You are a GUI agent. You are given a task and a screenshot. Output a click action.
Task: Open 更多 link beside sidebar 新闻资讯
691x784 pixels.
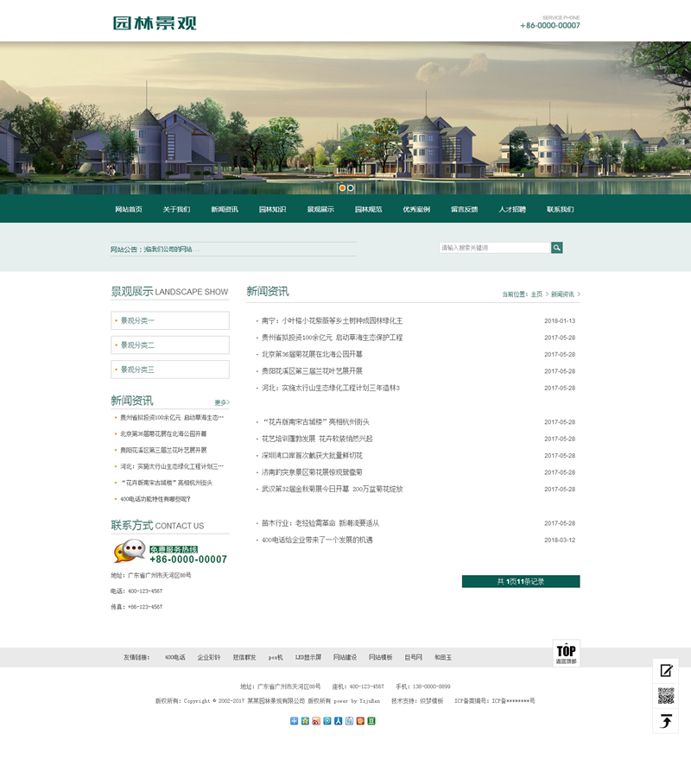[222, 403]
